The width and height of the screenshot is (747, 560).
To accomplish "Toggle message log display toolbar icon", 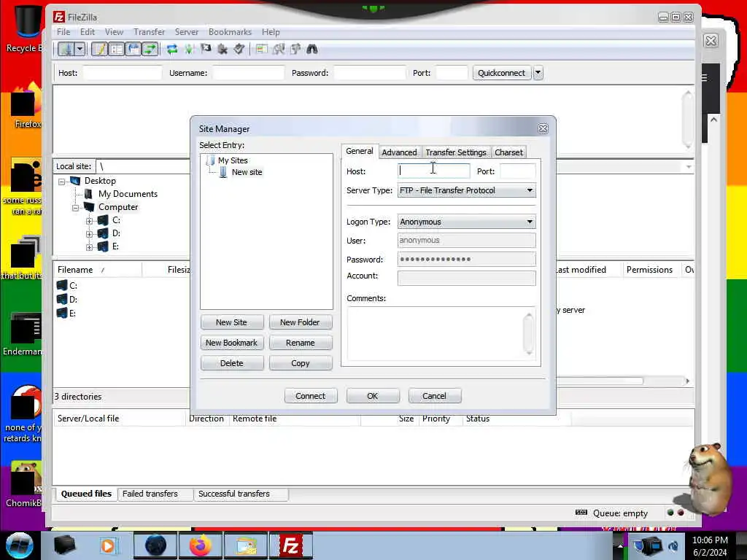I will pyautogui.click(x=99, y=49).
